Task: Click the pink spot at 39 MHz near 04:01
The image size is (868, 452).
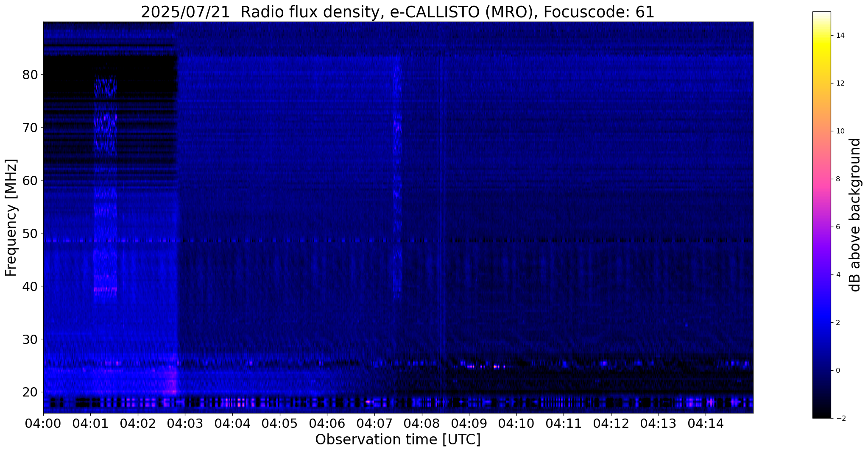Action: click(105, 289)
